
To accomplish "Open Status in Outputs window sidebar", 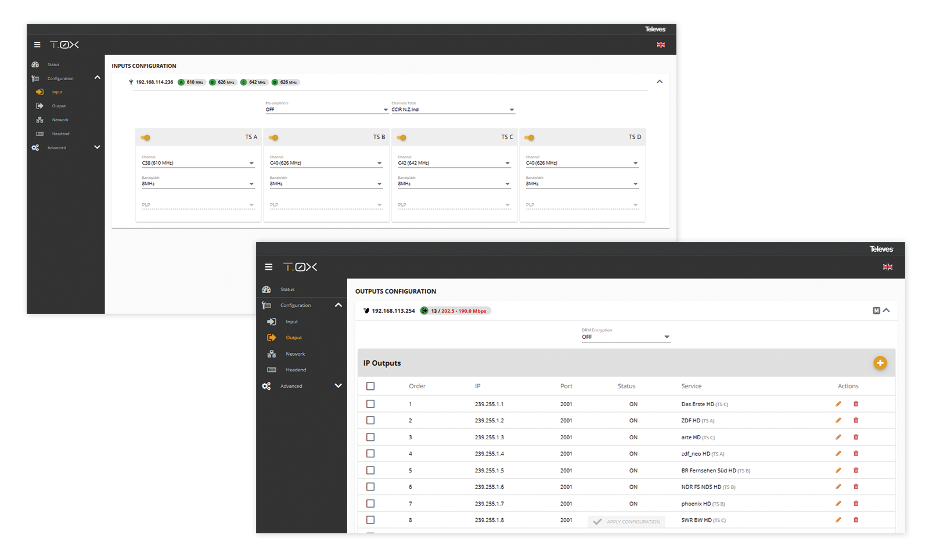I will [287, 289].
